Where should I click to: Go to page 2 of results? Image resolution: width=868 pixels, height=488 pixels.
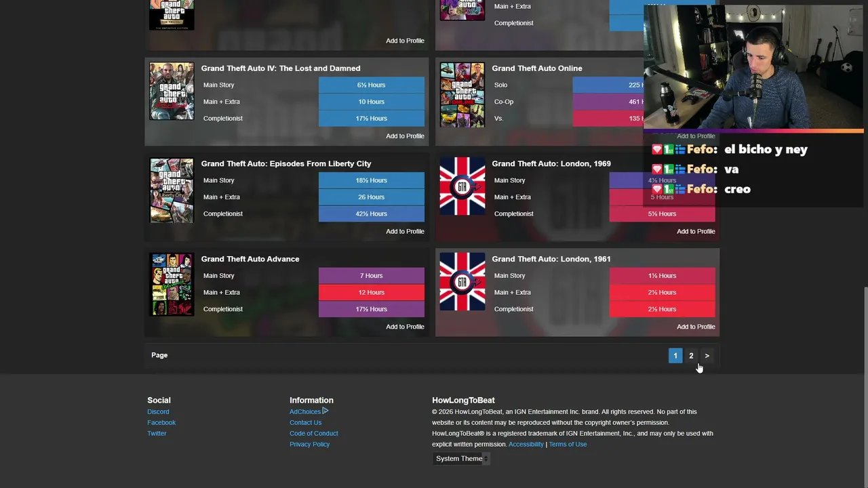pos(691,356)
